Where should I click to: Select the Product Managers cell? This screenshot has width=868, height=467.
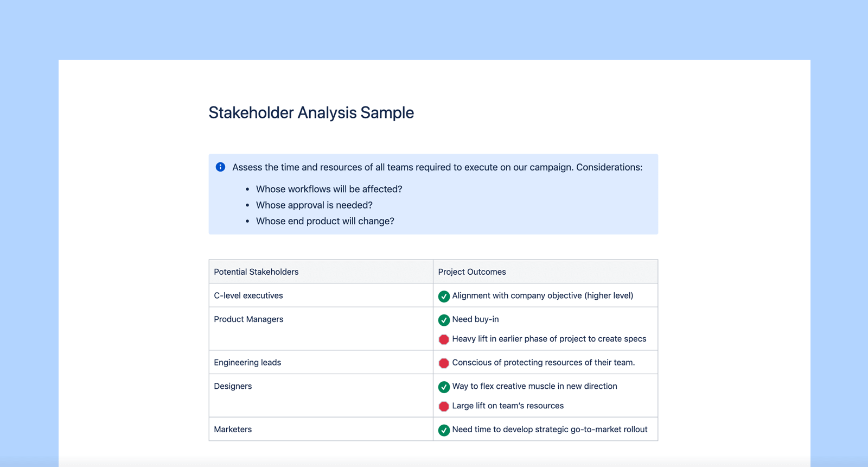click(x=248, y=319)
